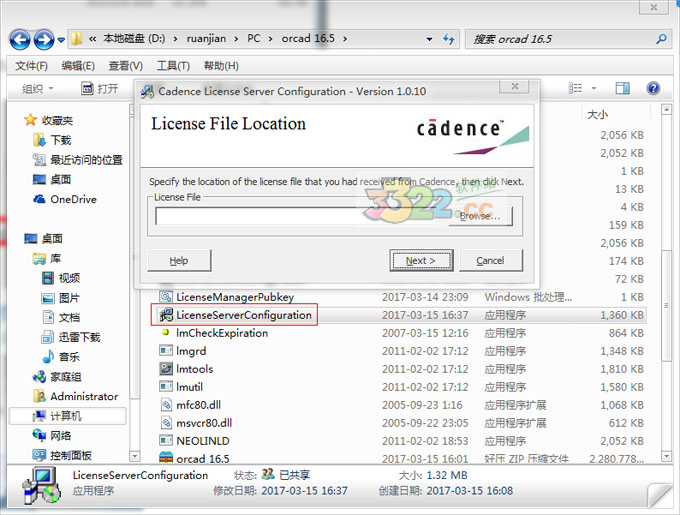The height and width of the screenshot is (515, 680).
Task: Select lmCheckExpiration file icon
Action: (x=166, y=333)
